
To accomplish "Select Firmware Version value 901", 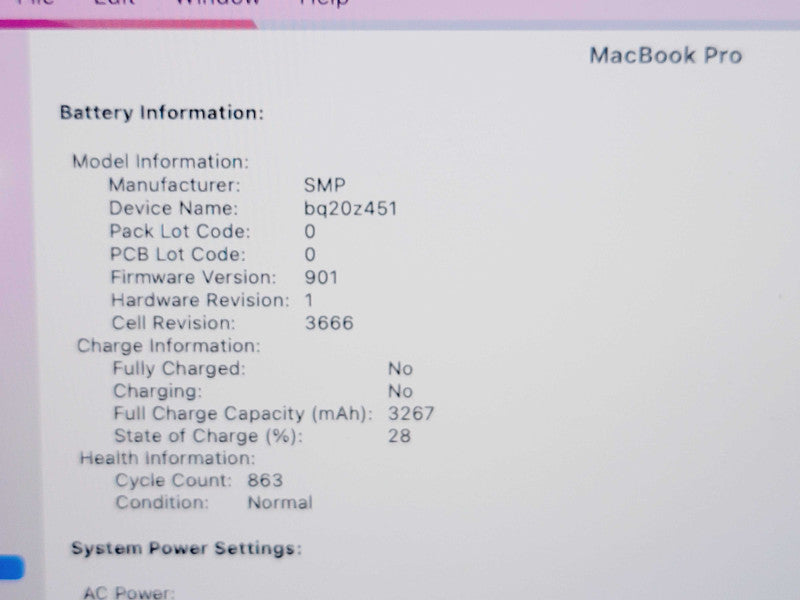I will [x=321, y=278].
